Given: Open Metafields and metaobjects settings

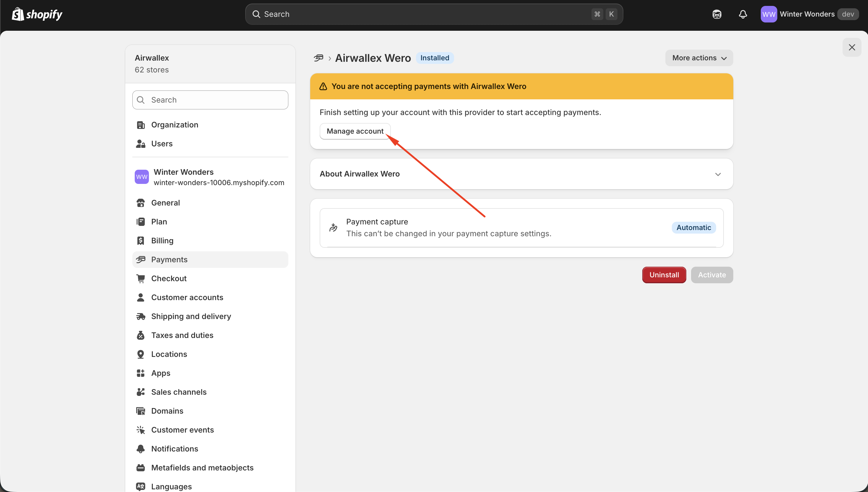Looking at the screenshot, I should (x=210, y=468).
